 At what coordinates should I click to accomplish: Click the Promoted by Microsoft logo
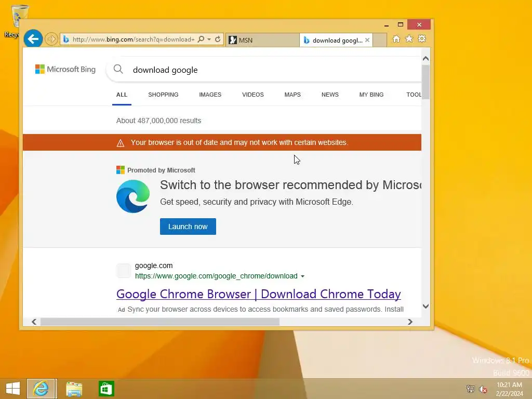120,170
